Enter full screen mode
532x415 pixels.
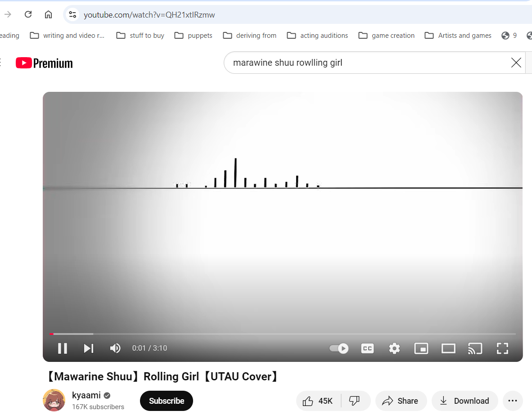[x=502, y=348]
